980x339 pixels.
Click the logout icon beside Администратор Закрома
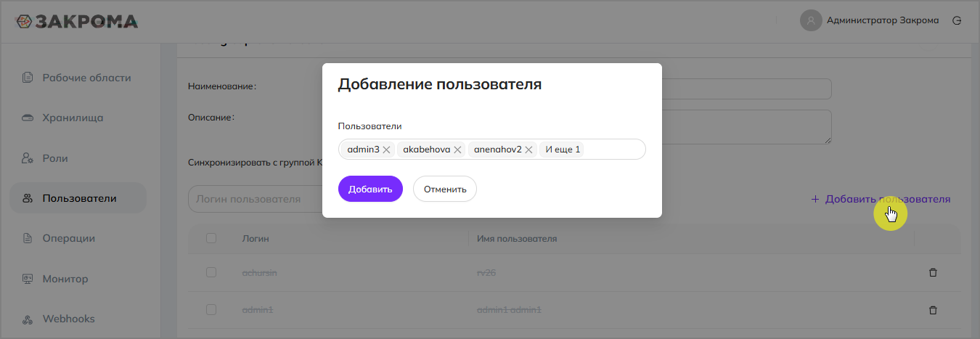click(957, 20)
